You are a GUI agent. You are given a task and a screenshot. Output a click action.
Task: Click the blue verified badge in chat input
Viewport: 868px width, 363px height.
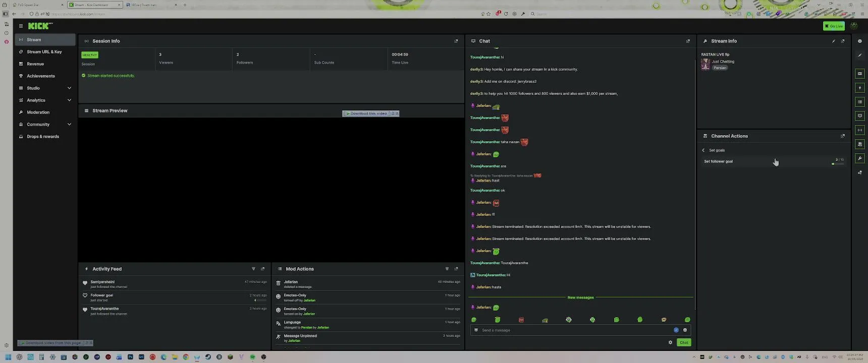point(676,330)
